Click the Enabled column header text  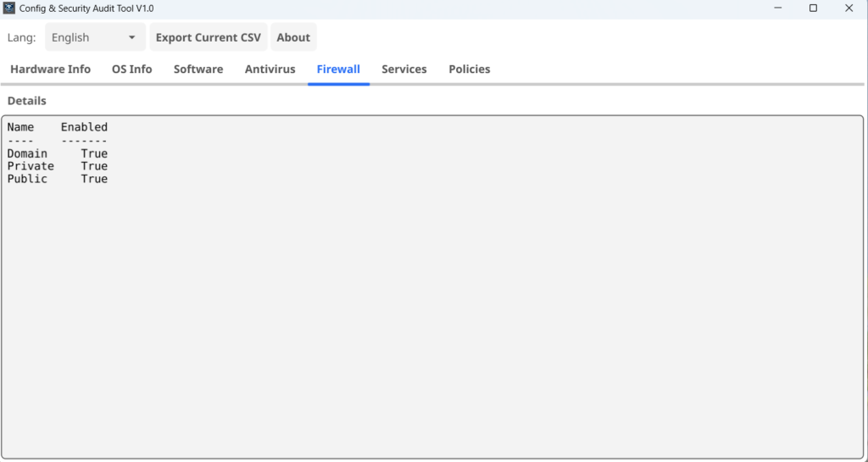click(84, 127)
